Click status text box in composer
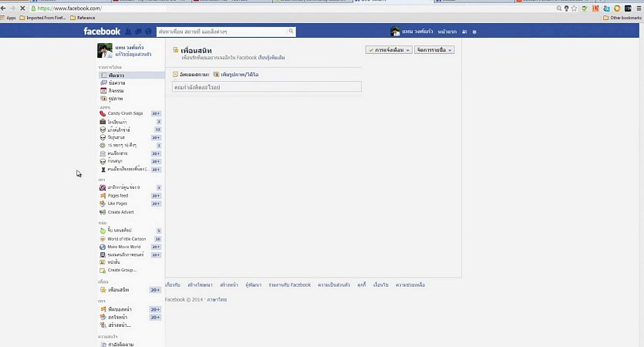This screenshot has height=347, width=644. click(266, 87)
